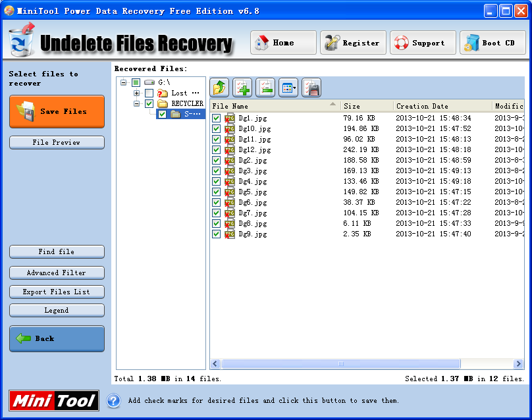Click the JPG icon of Dg8.jpg
The image size is (532, 420).
point(230,223)
